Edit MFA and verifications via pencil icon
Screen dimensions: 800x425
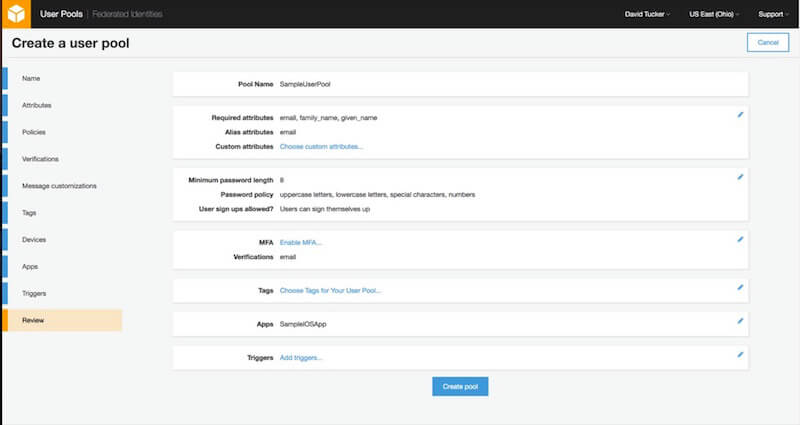[740, 239]
